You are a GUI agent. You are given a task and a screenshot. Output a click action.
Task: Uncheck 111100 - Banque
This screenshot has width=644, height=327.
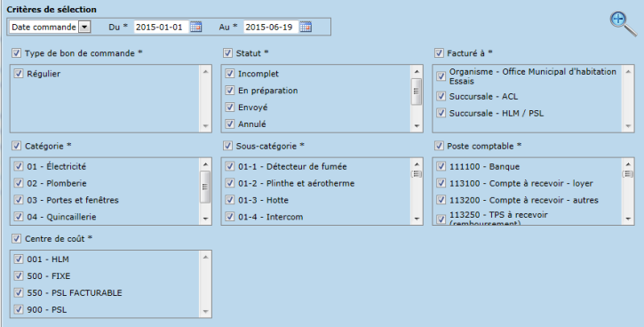click(441, 166)
